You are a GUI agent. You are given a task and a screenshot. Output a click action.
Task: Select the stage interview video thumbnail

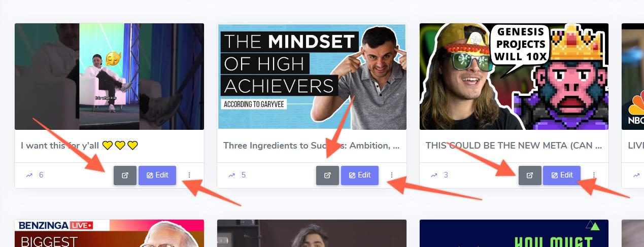109,77
